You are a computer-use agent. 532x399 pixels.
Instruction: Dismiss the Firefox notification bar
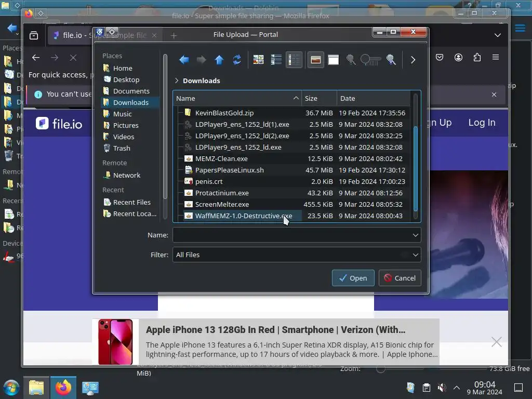(x=494, y=95)
